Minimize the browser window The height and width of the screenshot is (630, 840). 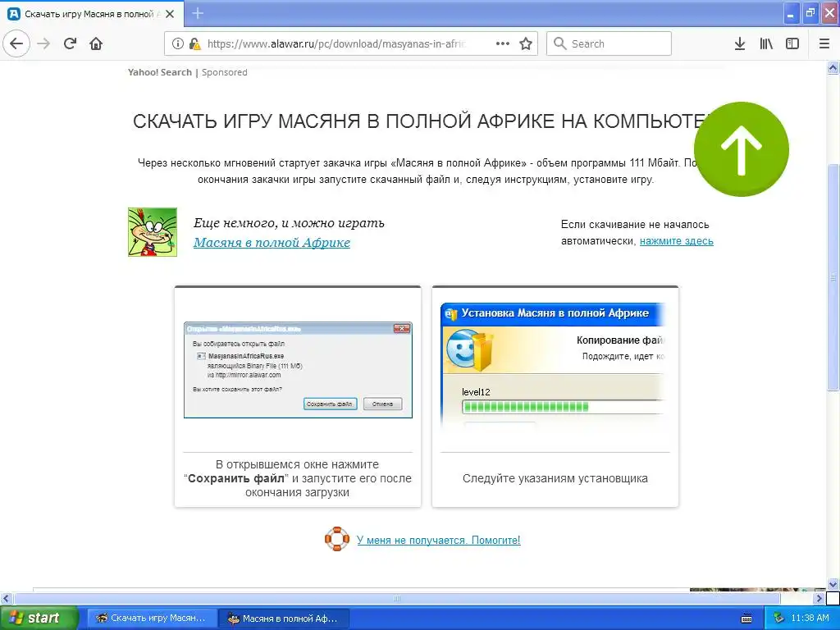(791, 13)
